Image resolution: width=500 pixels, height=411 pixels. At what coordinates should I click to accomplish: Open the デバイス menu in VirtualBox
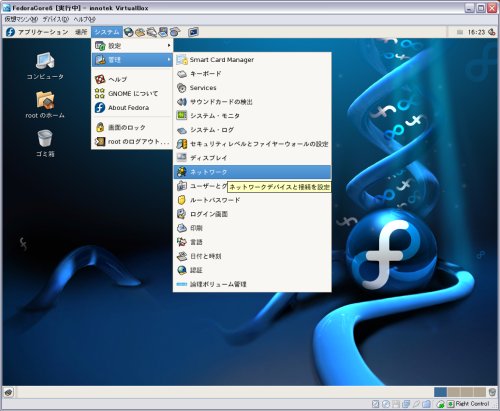coord(56,19)
